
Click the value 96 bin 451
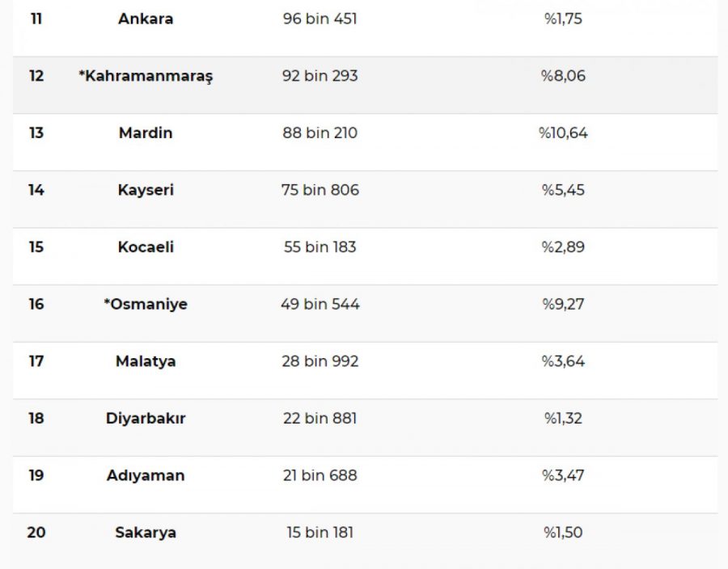point(320,19)
